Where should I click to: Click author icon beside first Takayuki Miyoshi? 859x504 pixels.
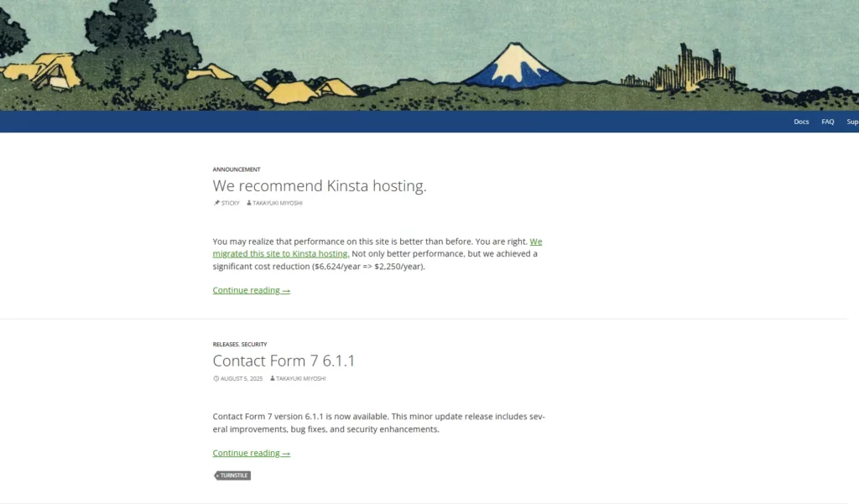(248, 203)
